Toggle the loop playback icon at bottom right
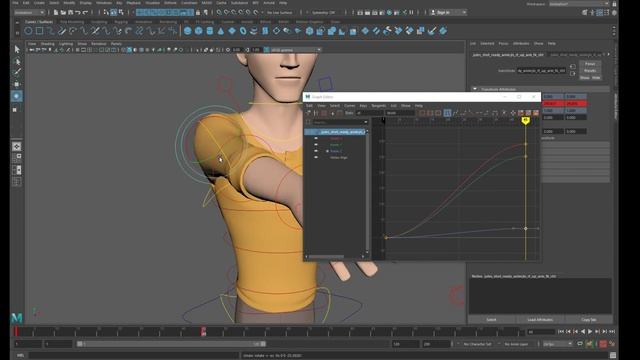 [x=580, y=344]
